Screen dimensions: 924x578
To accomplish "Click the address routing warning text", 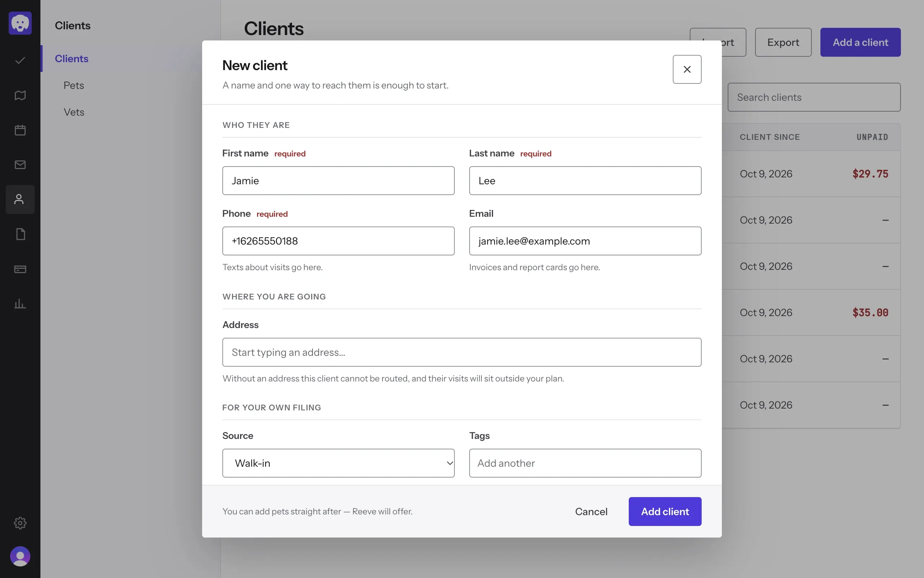I will [393, 379].
